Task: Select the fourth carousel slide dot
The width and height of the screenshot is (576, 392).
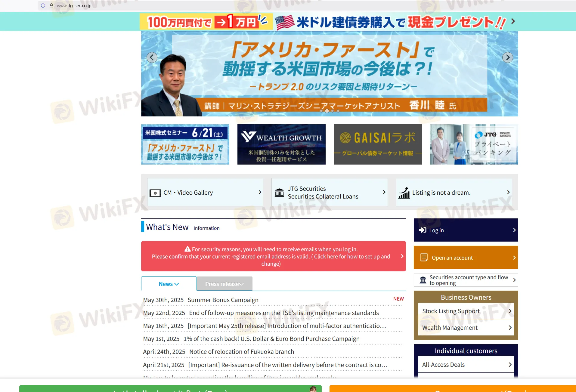Action: pyautogui.click(x=338, y=111)
